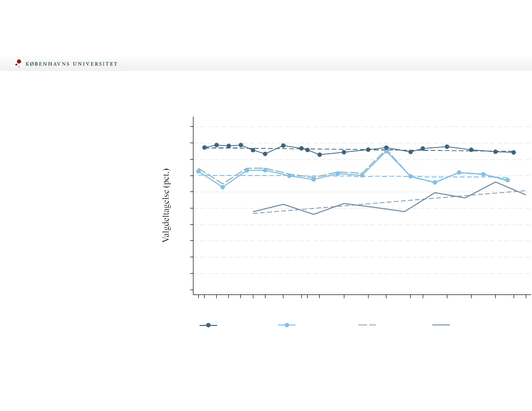The width and height of the screenshot is (532, 411).
Task: Click the lowest light-blue data point
Action: click(x=222, y=187)
